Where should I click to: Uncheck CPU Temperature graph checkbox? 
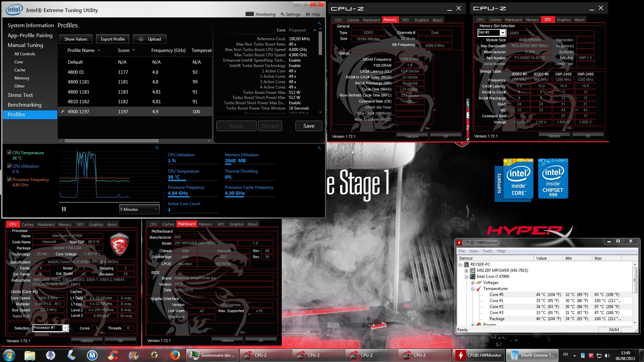click(9, 153)
